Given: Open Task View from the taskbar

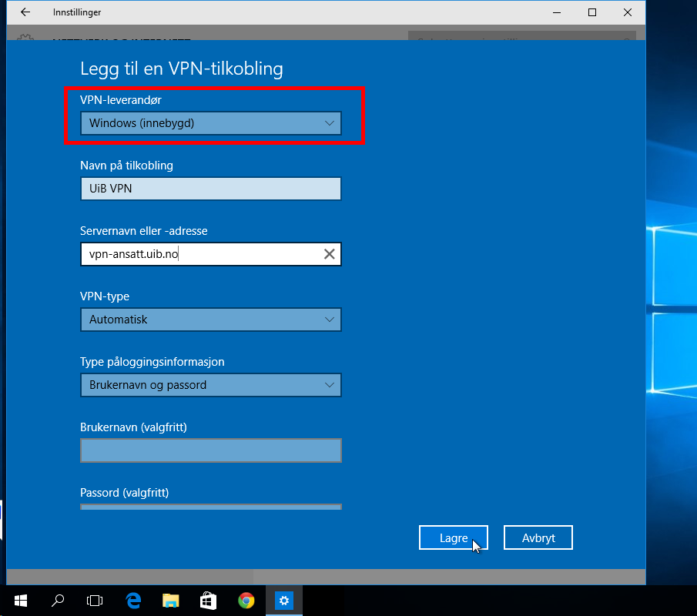Looking at the screenshot, I should 95,601.
